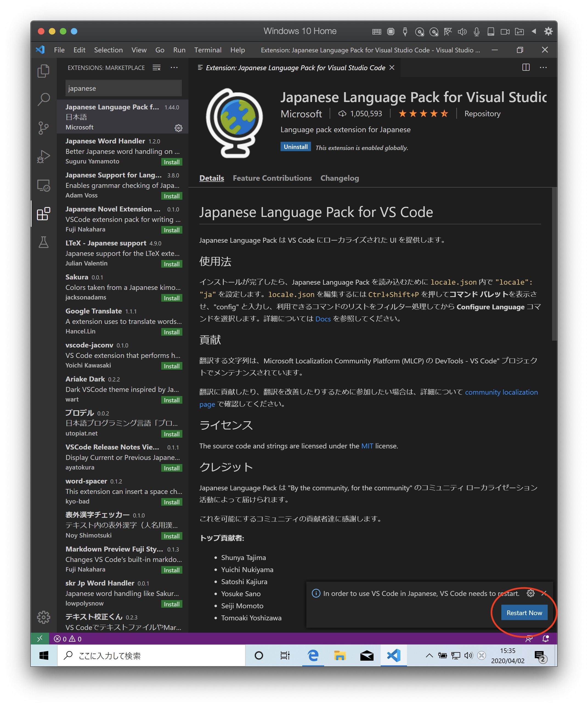Screen dimensions: 588x707
Task: Install the Google Translate extension
Action: (172, 332)
